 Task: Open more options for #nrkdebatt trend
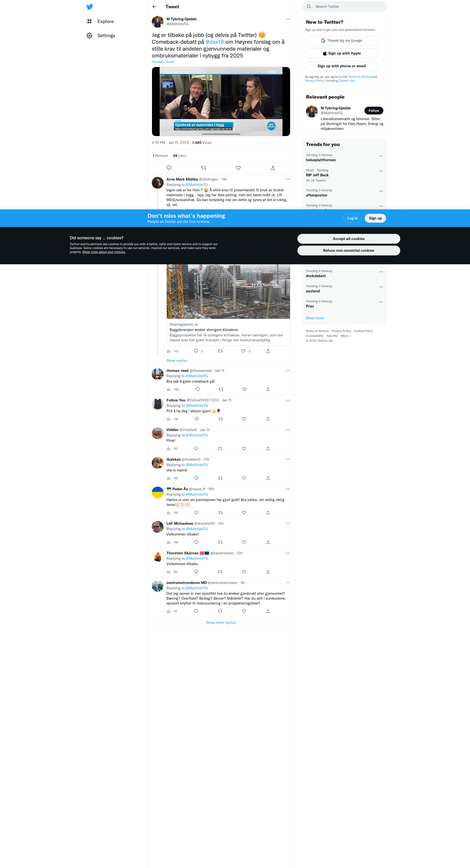tap(381, 272)
